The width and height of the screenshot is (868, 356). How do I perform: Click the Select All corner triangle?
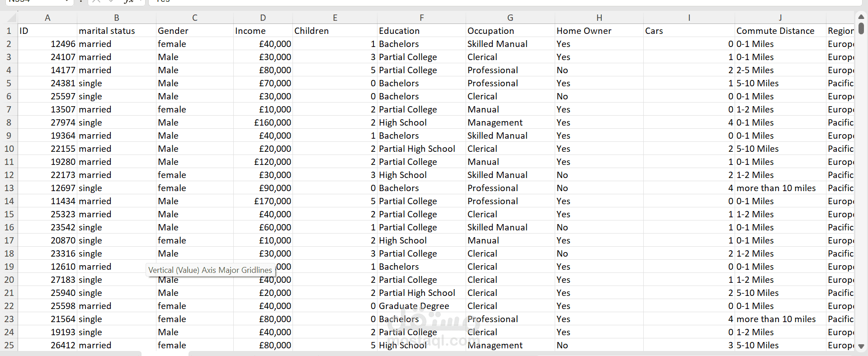coord(11,18)
